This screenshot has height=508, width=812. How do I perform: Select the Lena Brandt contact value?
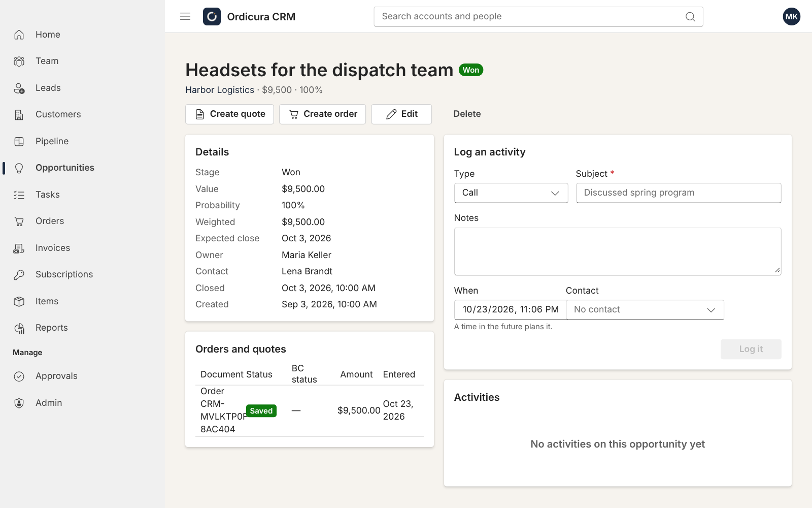click(x=307, y=271)
